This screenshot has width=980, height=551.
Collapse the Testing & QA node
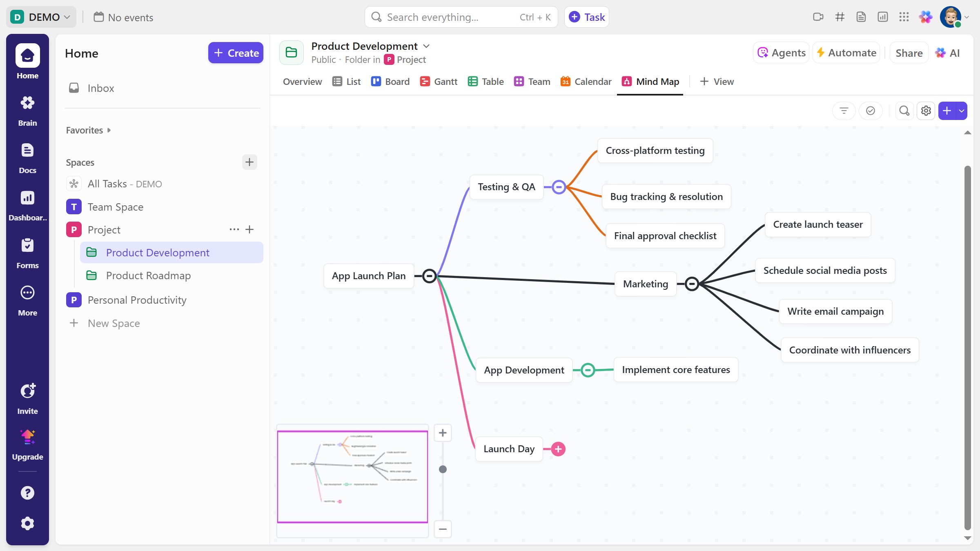pyautogui.click(x=559, y=187)
